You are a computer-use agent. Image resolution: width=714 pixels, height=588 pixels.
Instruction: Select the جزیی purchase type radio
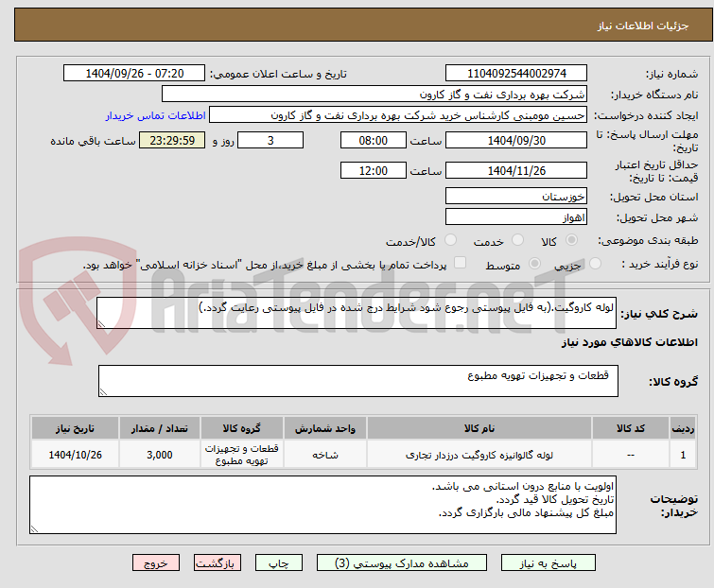click(595, 264)
